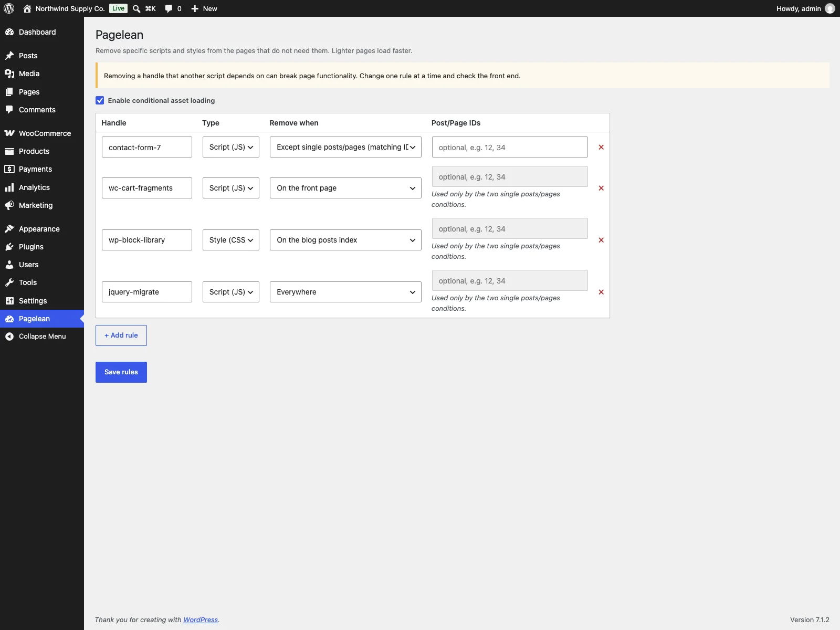Click the Products archive icon
840x630 pixels.
[9, 151]
